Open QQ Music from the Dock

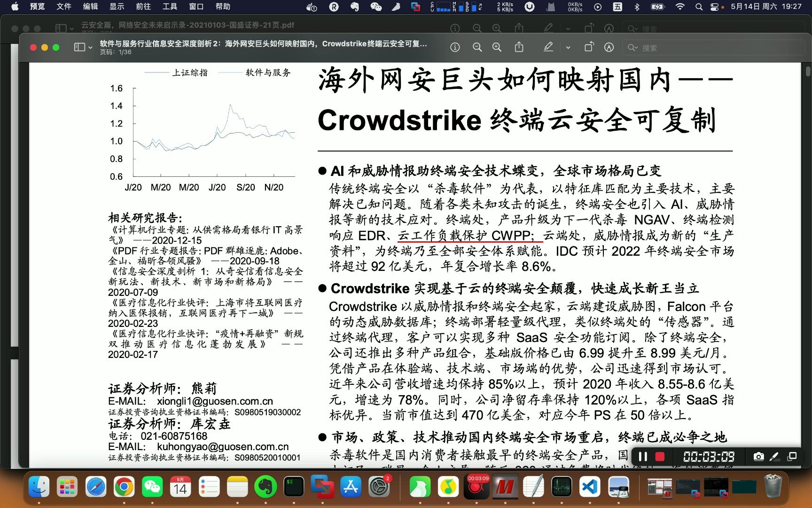(x=448, y=487)
